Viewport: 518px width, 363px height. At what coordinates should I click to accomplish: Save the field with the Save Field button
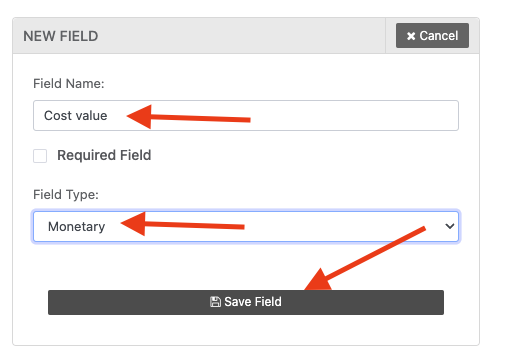click(246, 302)
